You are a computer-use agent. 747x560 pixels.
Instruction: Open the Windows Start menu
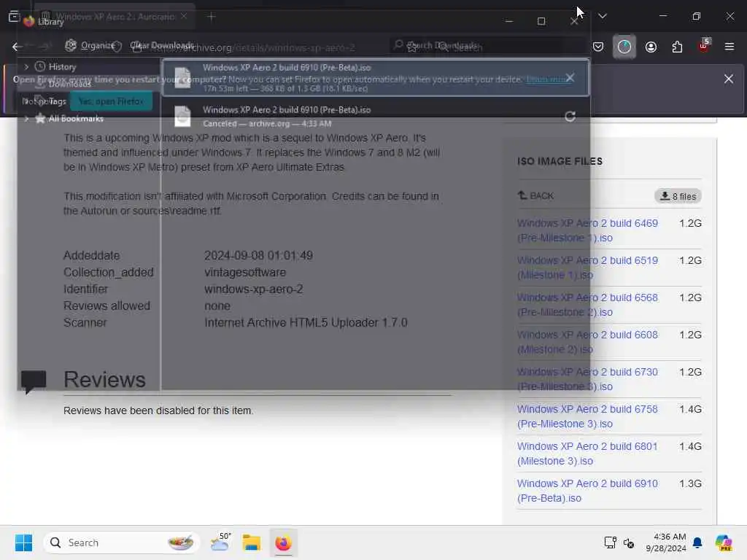(23, 542)
